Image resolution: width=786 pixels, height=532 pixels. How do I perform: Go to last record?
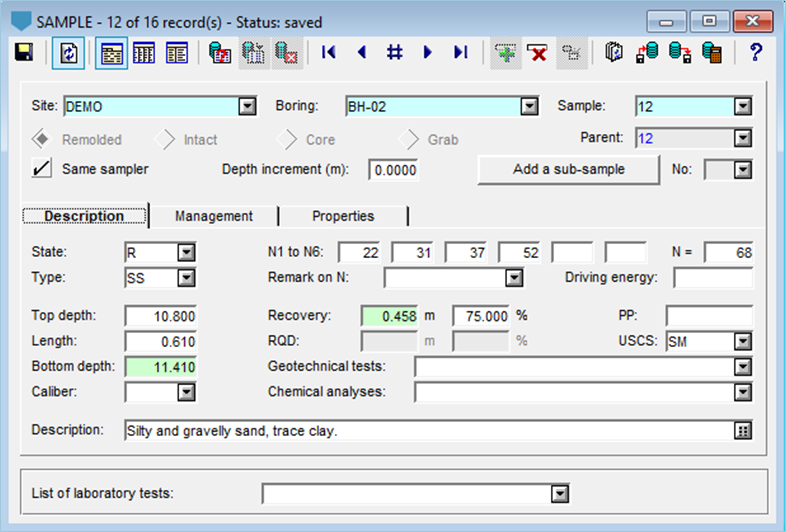pyautogui.click(x=461, y=52)
